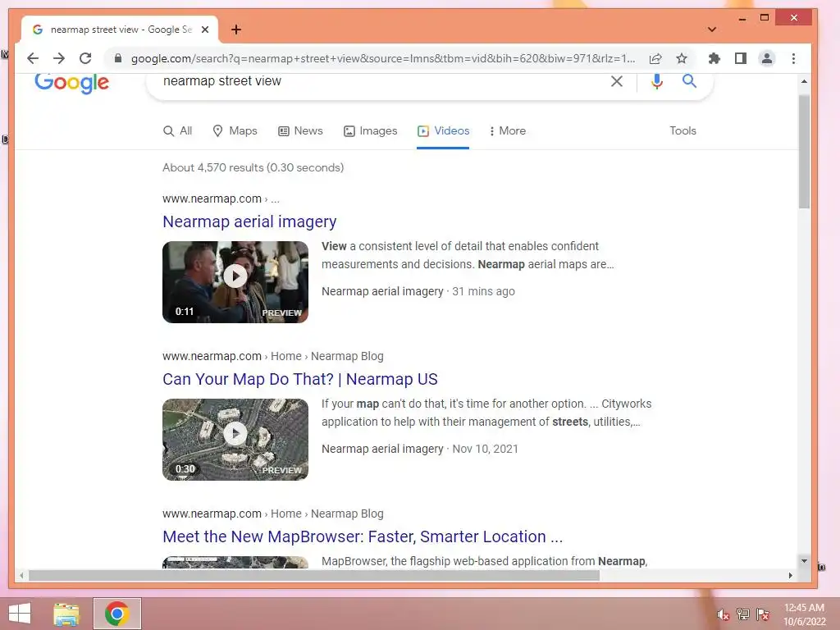Click the network tray icon

[743, 614]
